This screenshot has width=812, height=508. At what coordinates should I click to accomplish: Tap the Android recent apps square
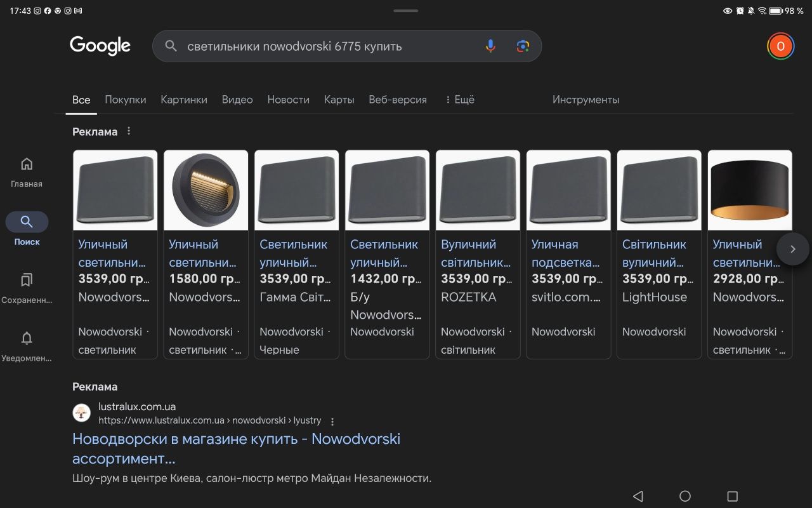(x=732, y=496)
